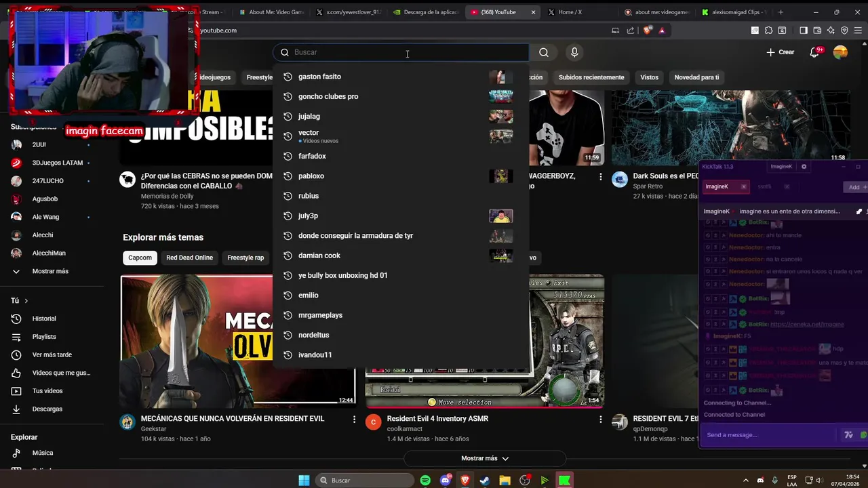
Task: Select the 'july3p' search suggestion
Action: 401,216
